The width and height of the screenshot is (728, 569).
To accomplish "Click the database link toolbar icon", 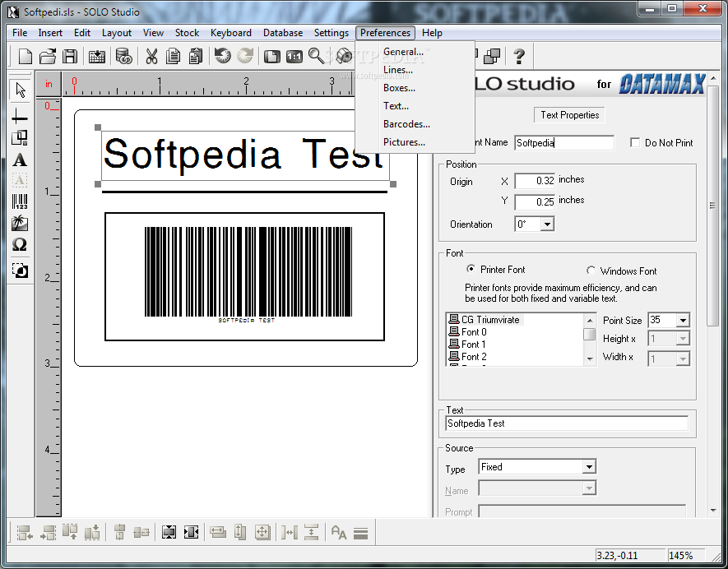I will pyautogui.click(x=124, y=56).
